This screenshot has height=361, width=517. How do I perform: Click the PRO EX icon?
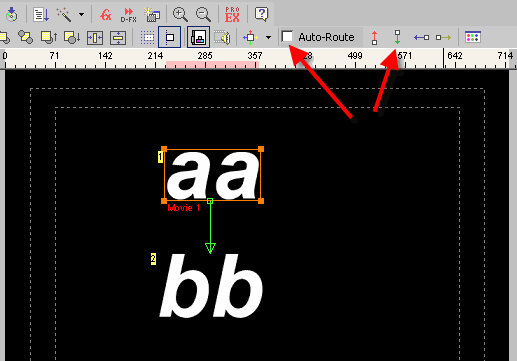(232, 15)
